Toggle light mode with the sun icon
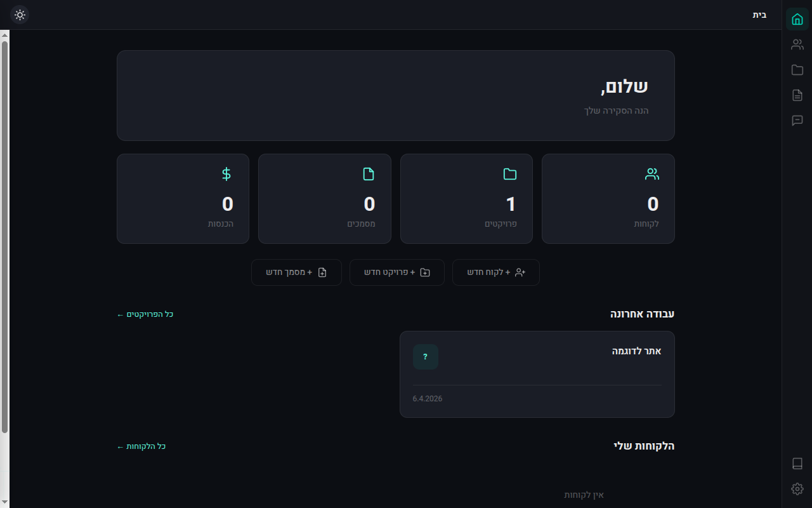 (20, 15)
